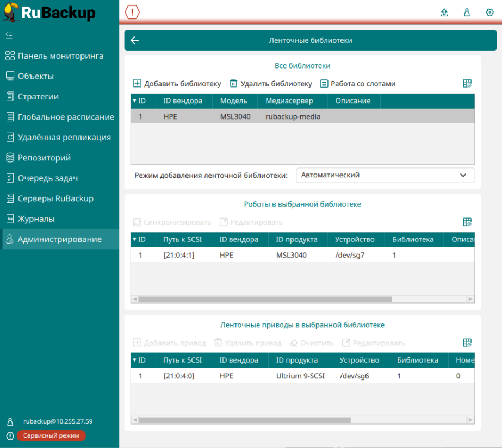Open the user profile icon in top bar
This screenshot has width=502, height=448.
tap(467, 13)
